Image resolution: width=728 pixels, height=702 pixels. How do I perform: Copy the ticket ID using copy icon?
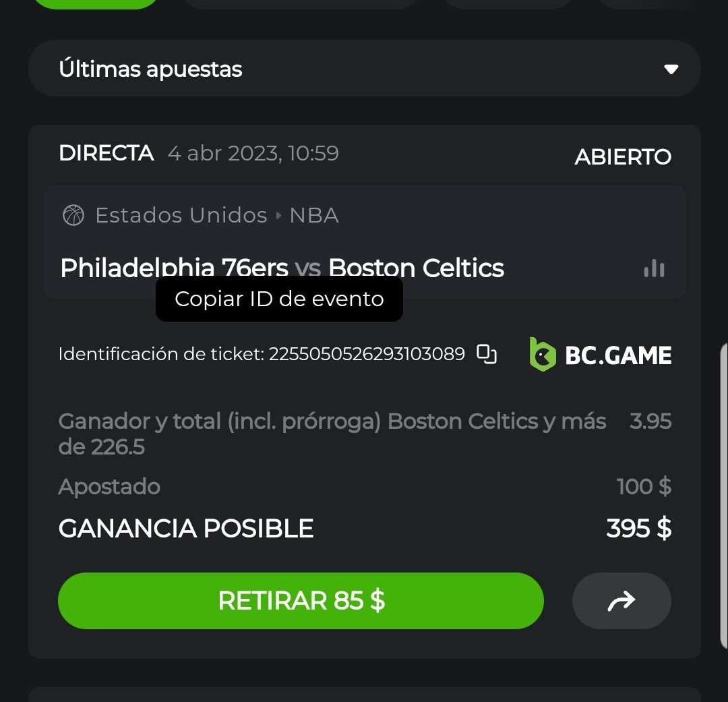click(x=487, y=354)
